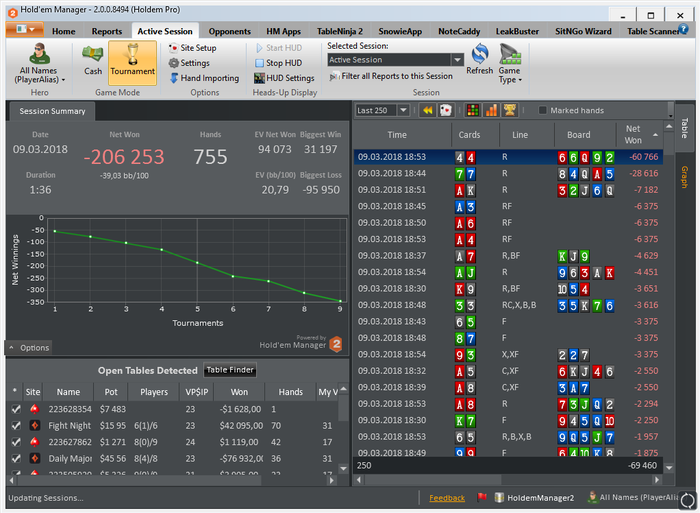The image size is (700, 513).
Task: Click the trophy icon in hands toolbar
Action: click(x=509, y=110)
